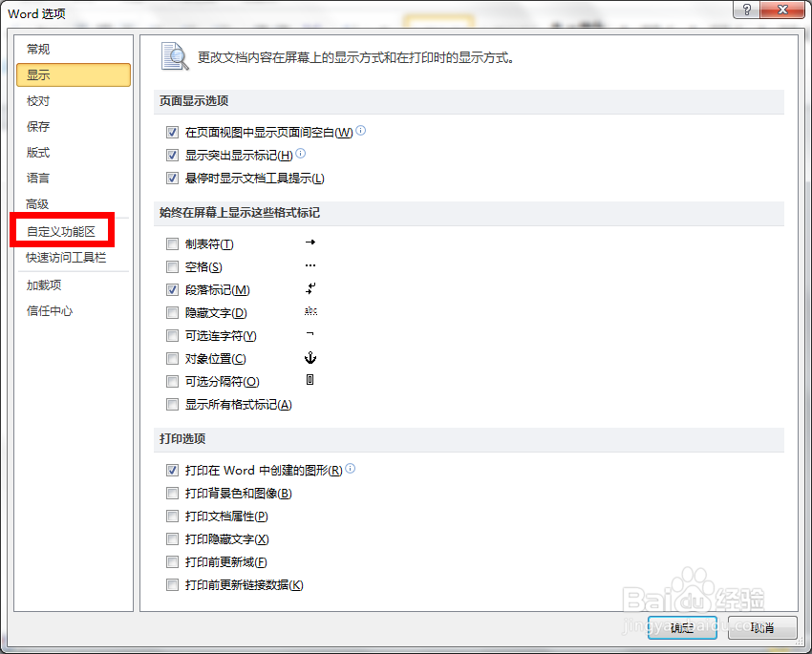Click the optional hyphen symbol icon
This screenshot has width=812, height=654.
coord(310,334)
